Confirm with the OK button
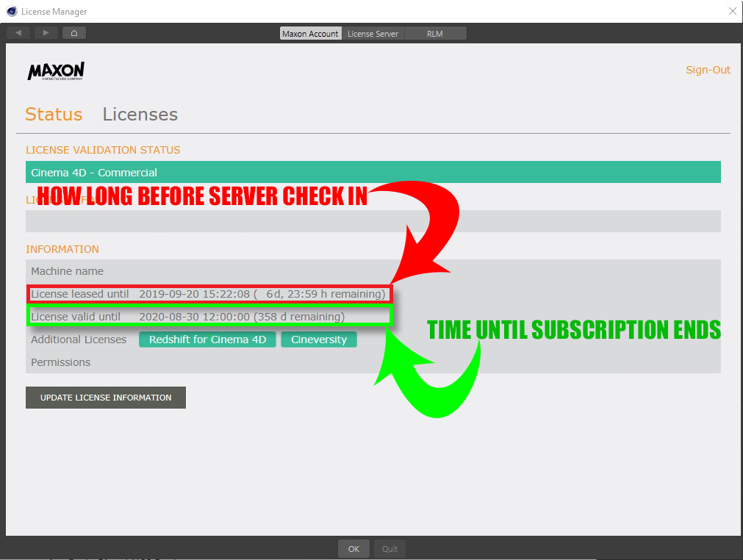This screenshot has height=560, width=743. [354, 549]
